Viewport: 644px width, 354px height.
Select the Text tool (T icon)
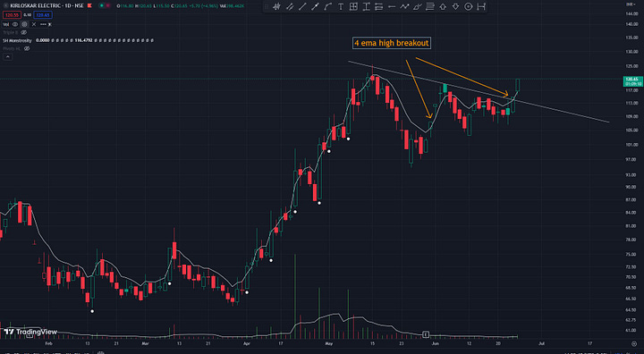pyautogui.click(x=341, y=6)
